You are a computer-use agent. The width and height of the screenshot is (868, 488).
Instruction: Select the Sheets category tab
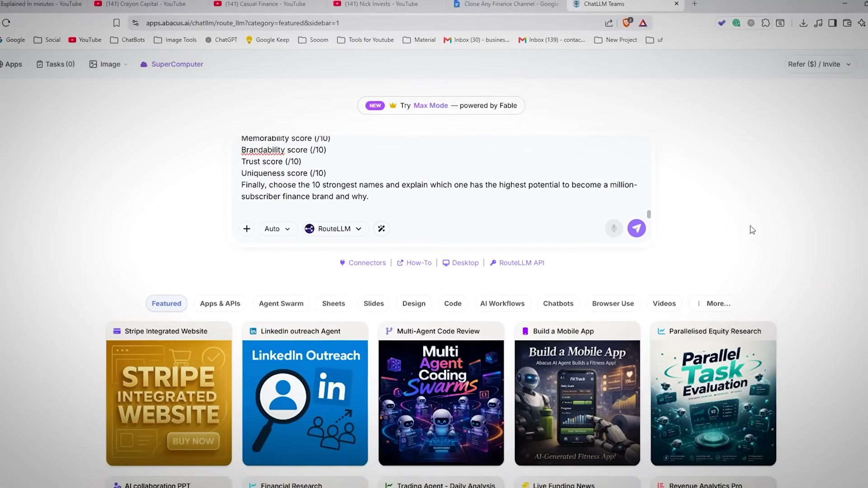[334, 304]
